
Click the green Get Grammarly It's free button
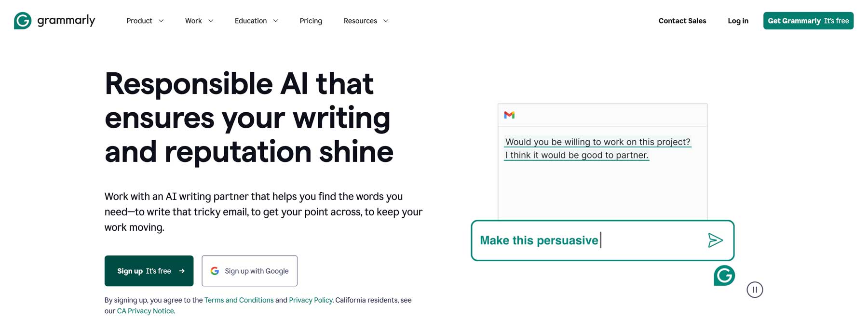click(x=808, y=21)
